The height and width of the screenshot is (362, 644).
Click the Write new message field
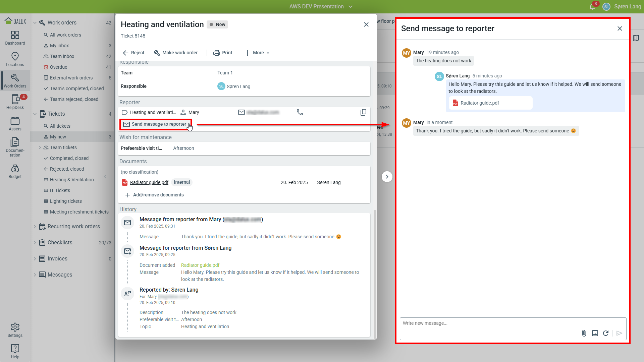pyautogui.click(x=490, y=323)
